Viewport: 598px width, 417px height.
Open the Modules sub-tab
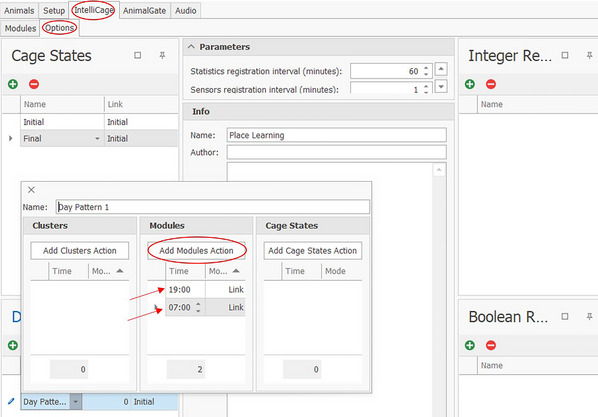20,28
